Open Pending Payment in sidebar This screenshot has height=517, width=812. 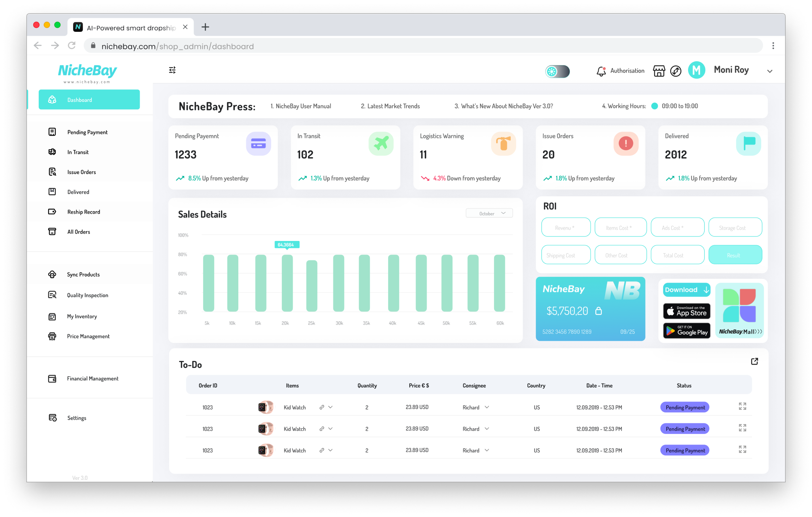pyautogui.click(x=87, y=132)
